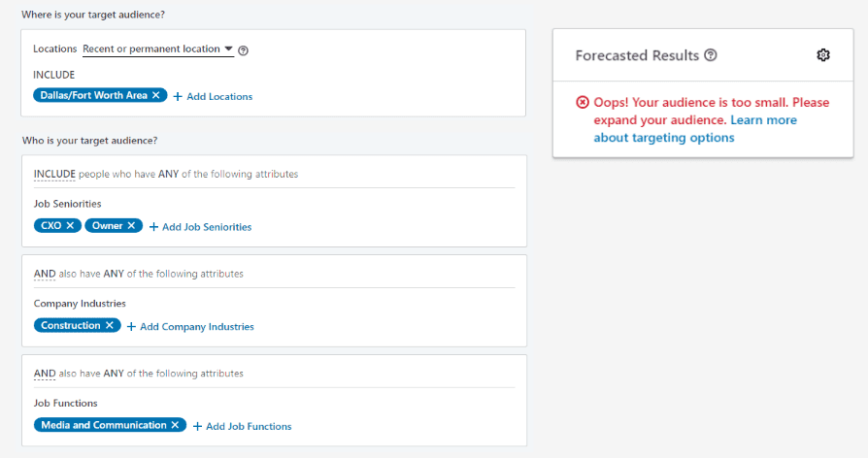Open the Recent or permanent location dropdown
This screenshot has height=458, width=868.
[158, 49]
